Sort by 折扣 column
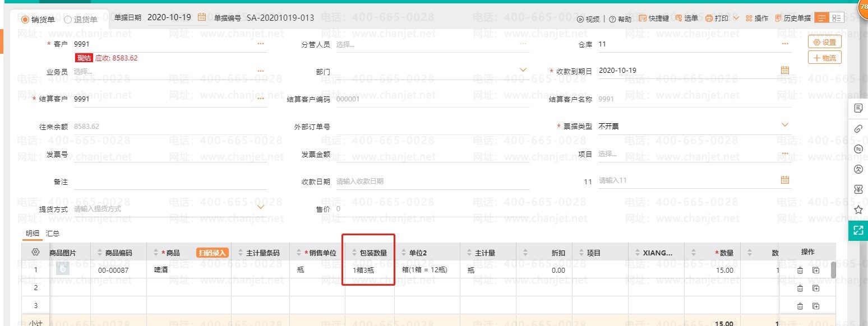Viewport: 868px width, 326px height. pos(525,253)
